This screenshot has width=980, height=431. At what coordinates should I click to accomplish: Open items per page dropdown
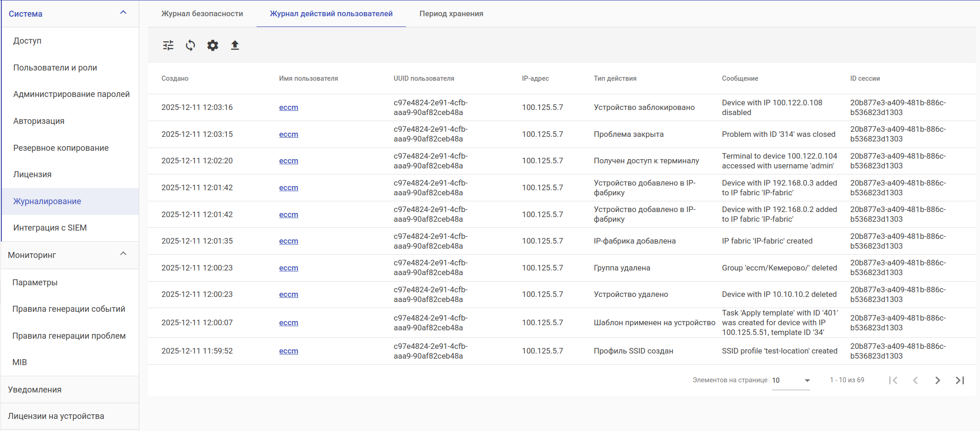pyautogui.click(x=791, y=380)
